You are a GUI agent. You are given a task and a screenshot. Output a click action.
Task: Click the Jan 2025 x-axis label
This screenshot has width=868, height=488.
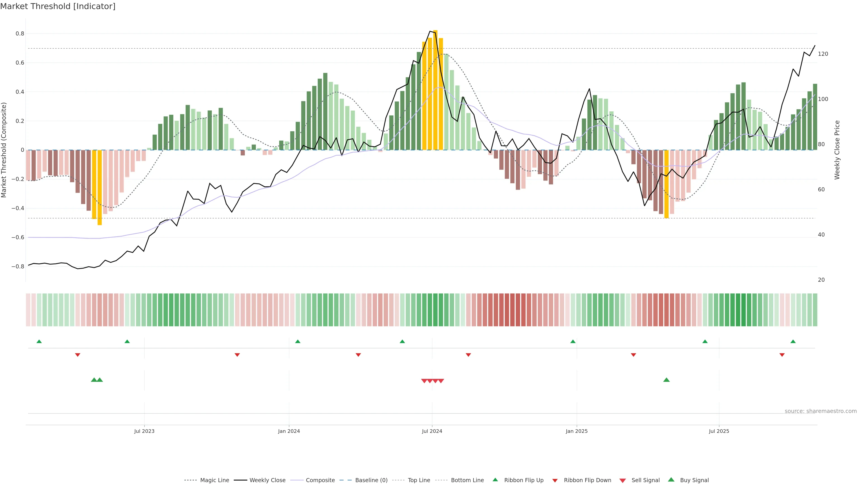pos(577,431)
